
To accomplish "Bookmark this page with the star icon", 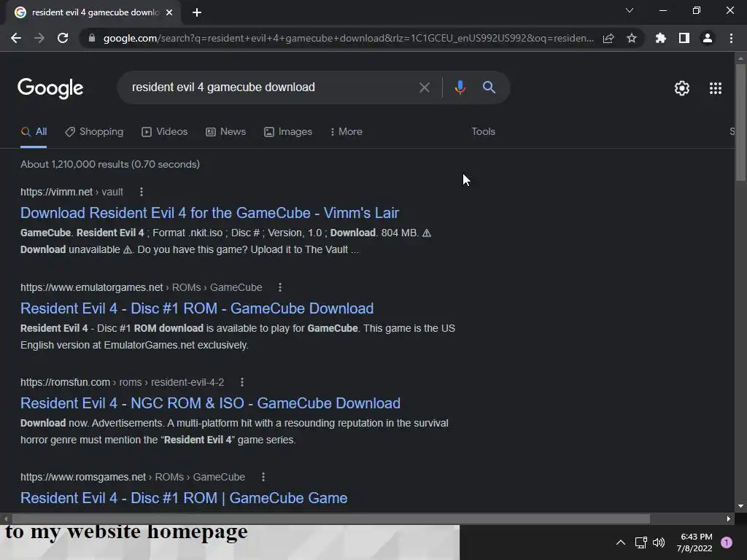I will (632, 38).
